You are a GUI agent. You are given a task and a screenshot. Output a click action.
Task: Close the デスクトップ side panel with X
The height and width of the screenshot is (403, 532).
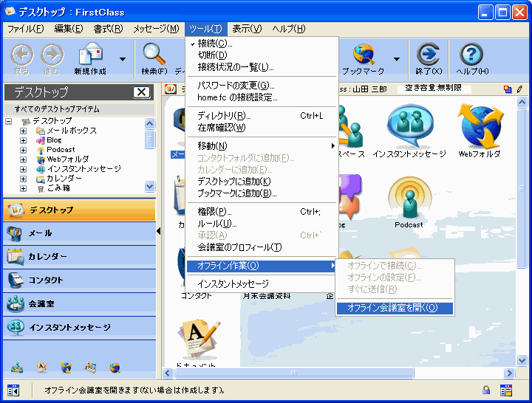click(x=141, y=92)
